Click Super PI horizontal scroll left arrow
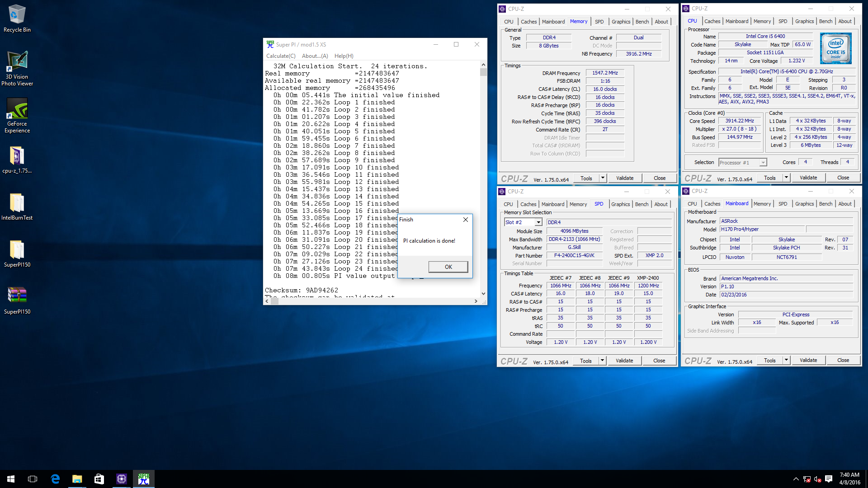Screen dimensions: 868x488 (x=267, y=301)
